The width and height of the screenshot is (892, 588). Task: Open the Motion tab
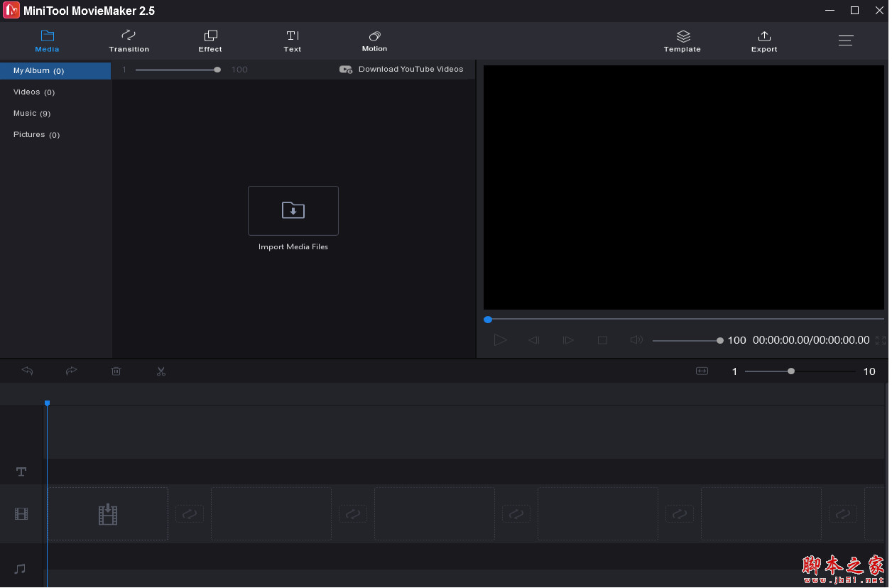374,41
